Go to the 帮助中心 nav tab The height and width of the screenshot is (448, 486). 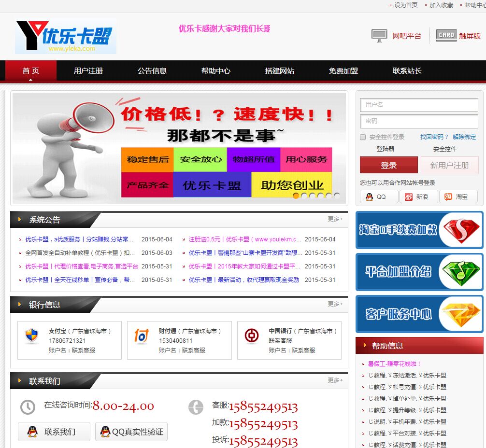click(x=216, y=70)
